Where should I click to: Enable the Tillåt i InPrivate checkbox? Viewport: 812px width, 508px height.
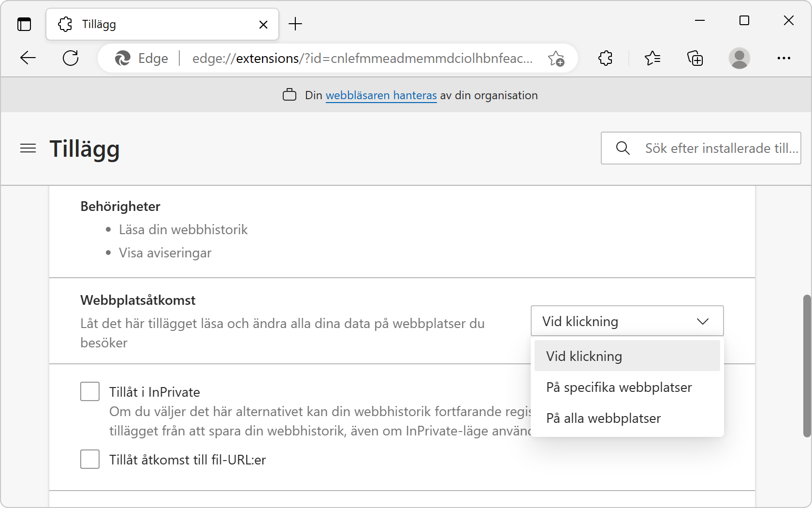[90, 391]
